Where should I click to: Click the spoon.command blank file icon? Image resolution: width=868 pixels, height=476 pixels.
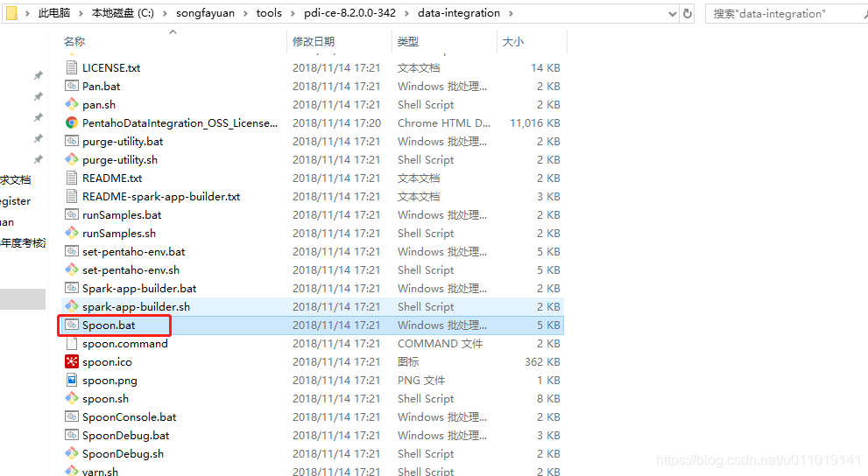(x=72, y=343)
